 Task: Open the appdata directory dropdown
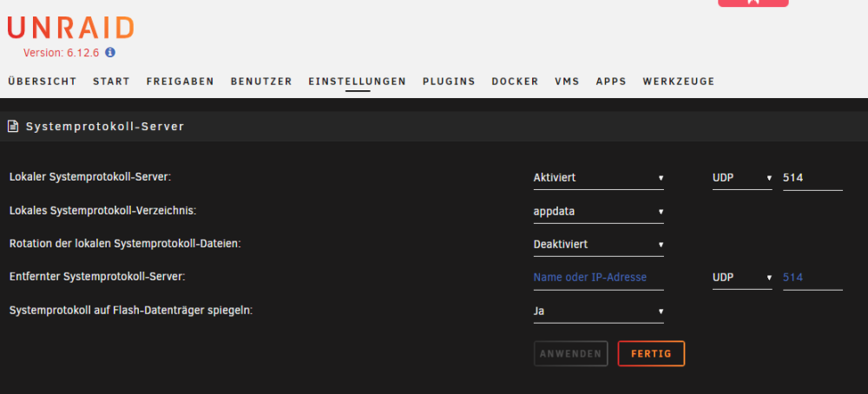(x=598, y=212)
